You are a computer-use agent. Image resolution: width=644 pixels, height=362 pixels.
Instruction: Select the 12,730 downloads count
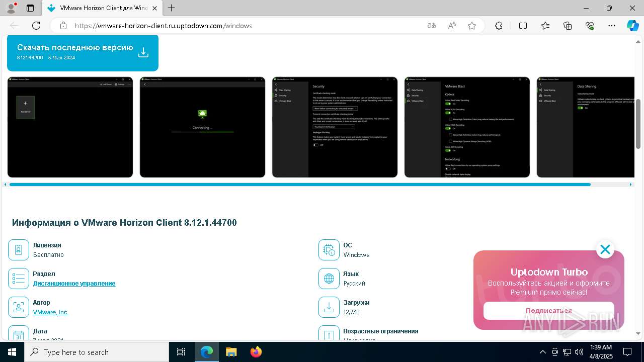coord(352,312)
